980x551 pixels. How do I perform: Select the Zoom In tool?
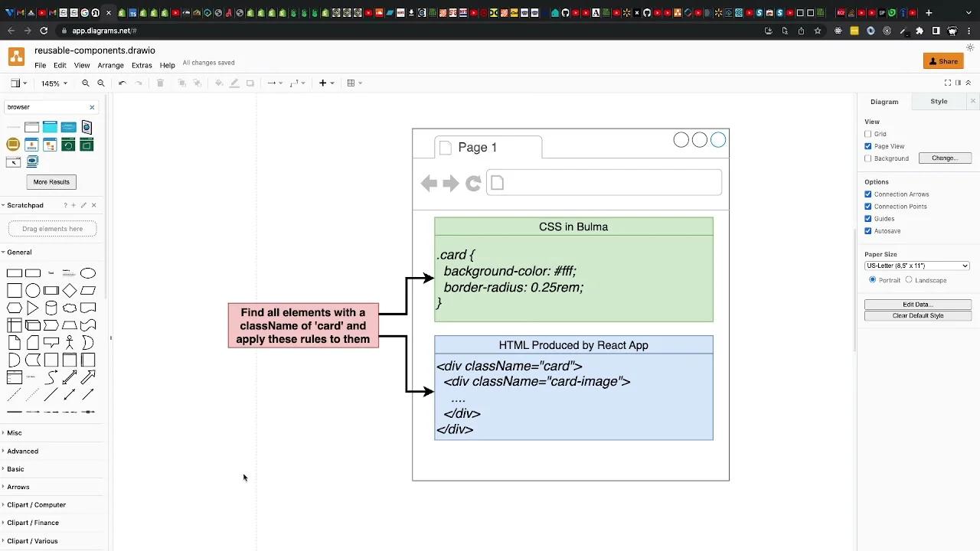click(x=86, y=83)
